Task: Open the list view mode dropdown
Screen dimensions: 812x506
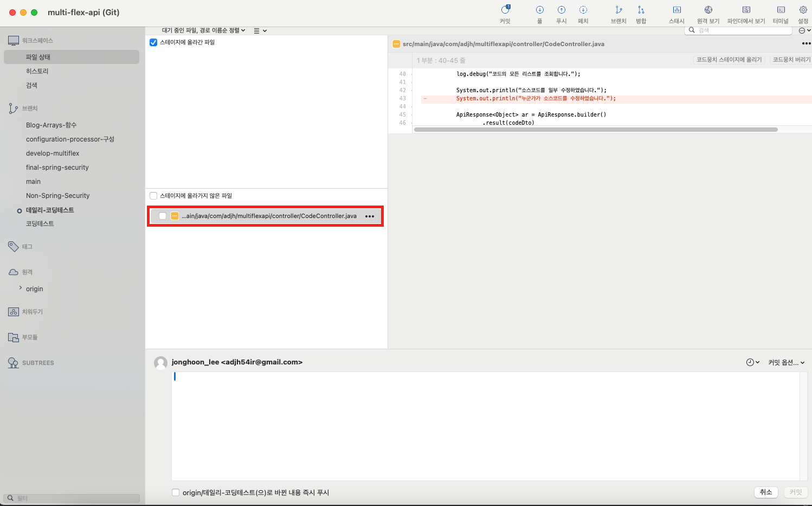Action: 260,31
